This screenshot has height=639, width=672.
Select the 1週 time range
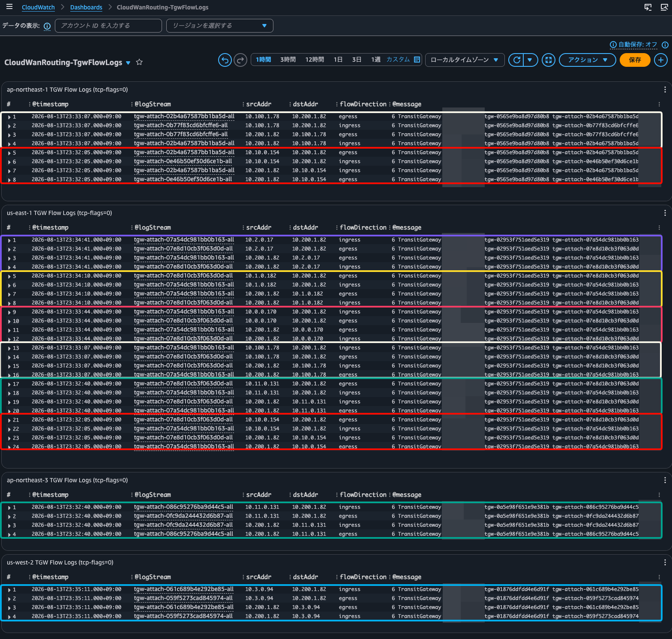click(x=376, y=60)
